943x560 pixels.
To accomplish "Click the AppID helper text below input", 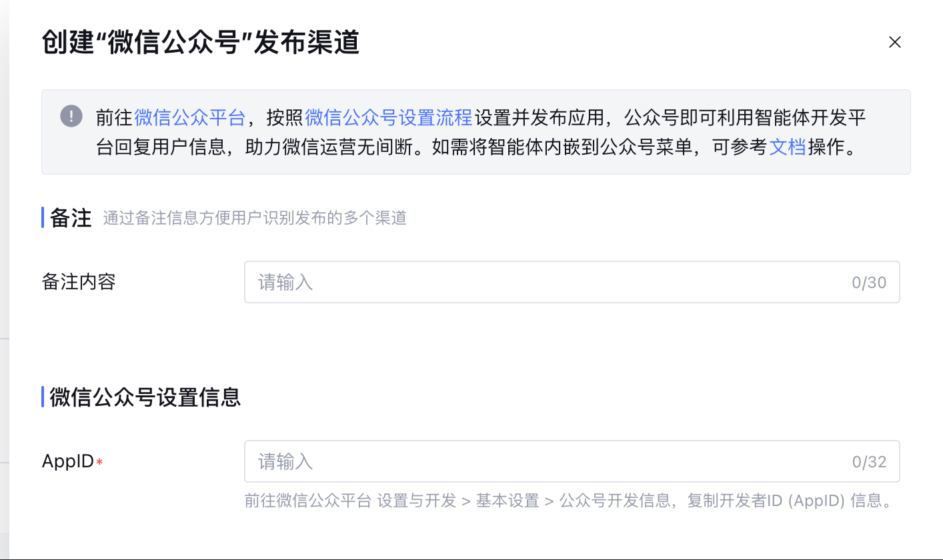I will point(568,501).
